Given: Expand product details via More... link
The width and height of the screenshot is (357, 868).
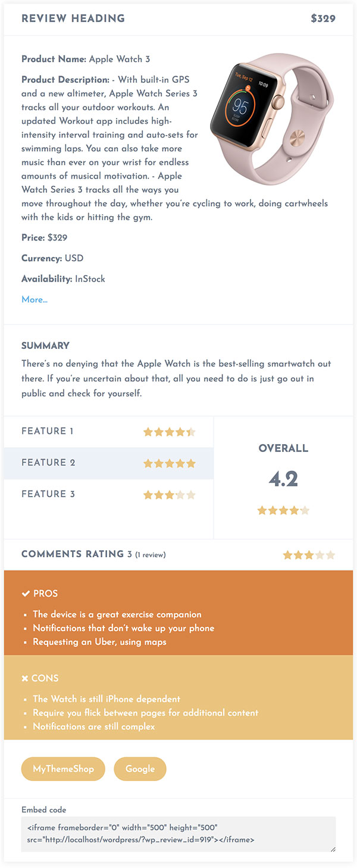Looking at the screenshot, I should [x=35, y=299].
